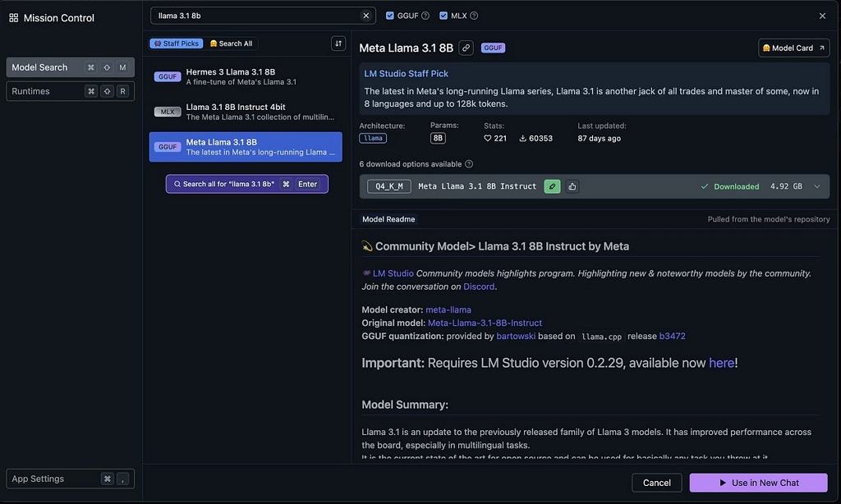Screen dimensions: 841x504
Task: Click the 'here' download link
Action: point(721,363)
